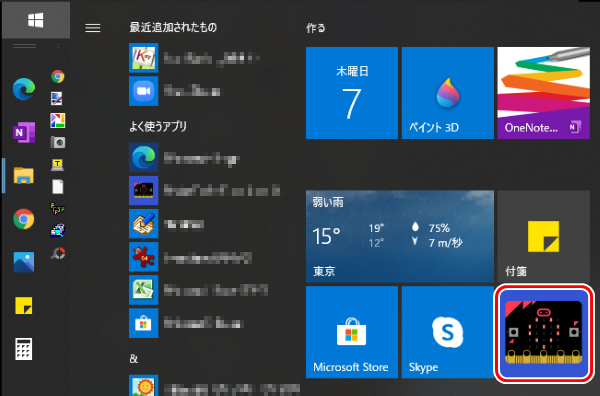
Task: Open the Skype tile
Action: click(448, 332)
